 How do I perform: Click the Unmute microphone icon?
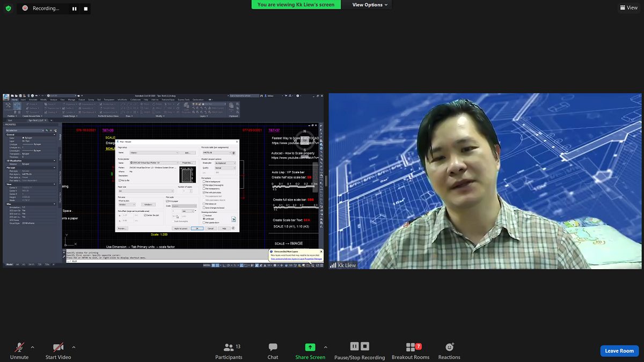coord(19,348)
